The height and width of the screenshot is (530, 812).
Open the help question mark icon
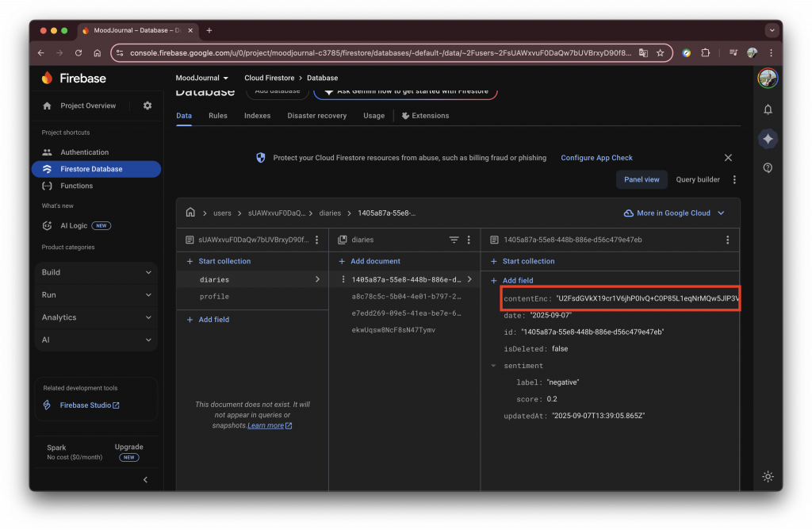coord(768,168)
